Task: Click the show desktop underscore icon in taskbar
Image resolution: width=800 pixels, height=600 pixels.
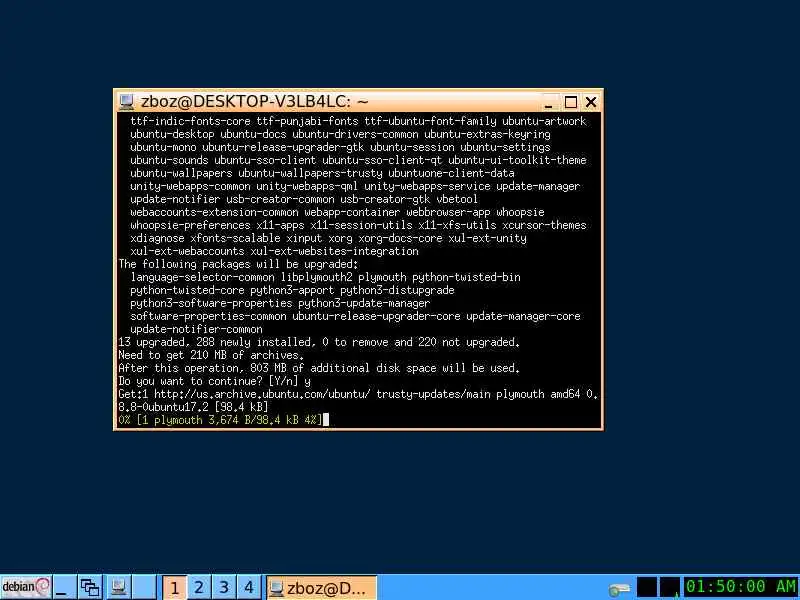Action: 65,587
